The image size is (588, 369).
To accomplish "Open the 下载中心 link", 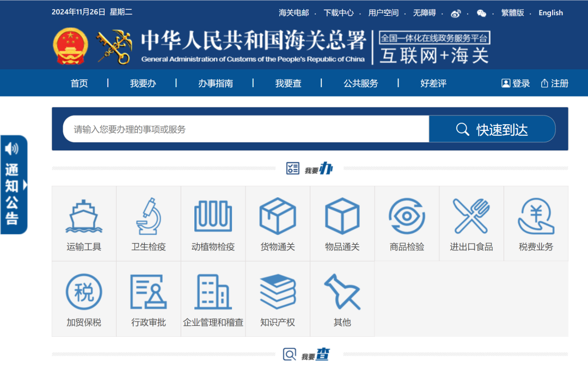I will [339, 13].
